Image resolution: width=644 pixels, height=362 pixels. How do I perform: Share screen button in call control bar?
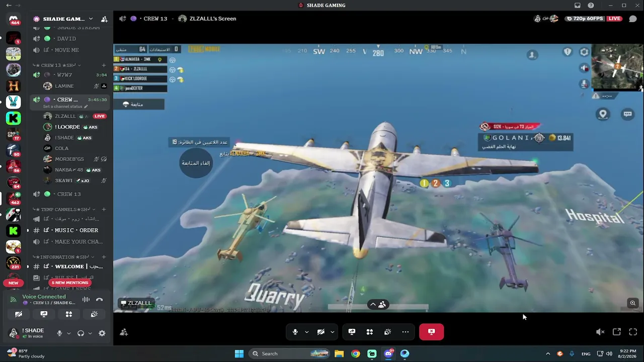click(352, 332)
